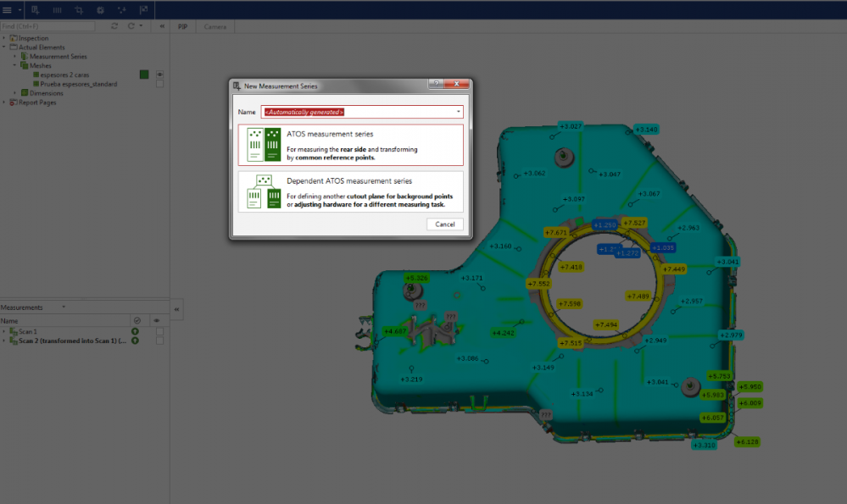Switch to the Camera tab

(x=215, y=26)
